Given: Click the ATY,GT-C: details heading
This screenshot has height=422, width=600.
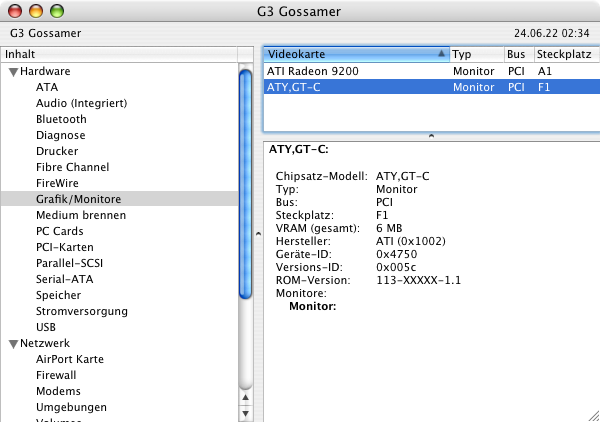Looking at the screenshot, I should pos(298,150).
